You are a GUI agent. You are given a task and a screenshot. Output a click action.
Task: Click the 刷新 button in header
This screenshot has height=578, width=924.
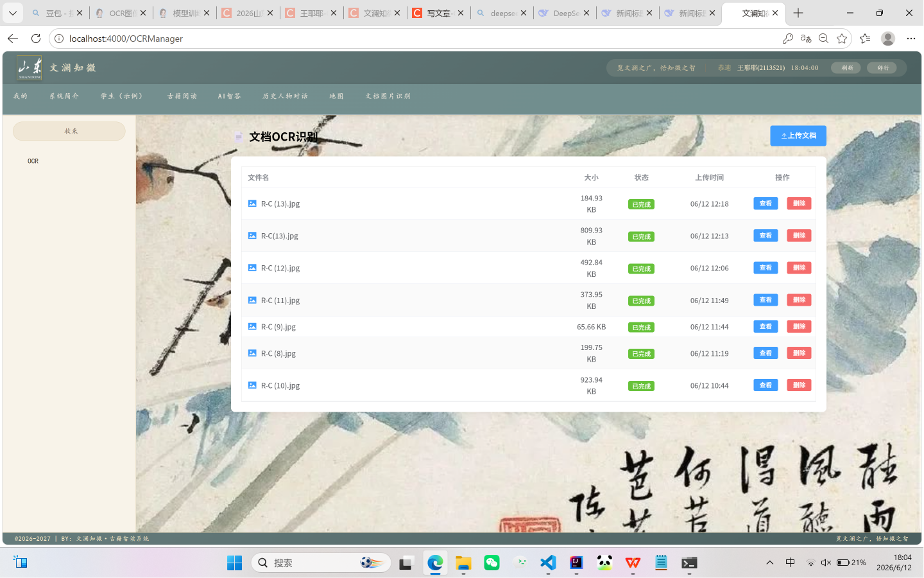point(847,67)
